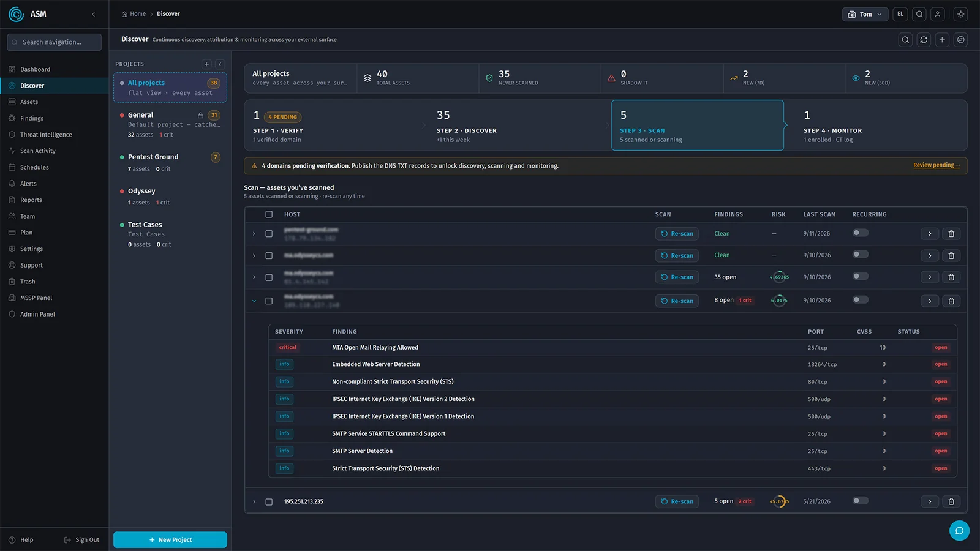980x551 pixels.
Task: Open Threat Intelligence in the sidebar
Action: pyautogui.click(x=55, y=135)
